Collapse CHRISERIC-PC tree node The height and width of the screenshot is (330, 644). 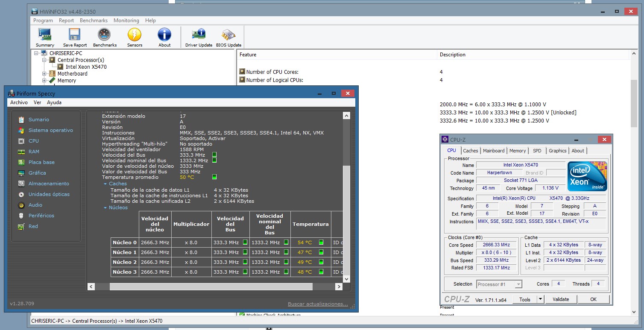click(x=36, y=53)
